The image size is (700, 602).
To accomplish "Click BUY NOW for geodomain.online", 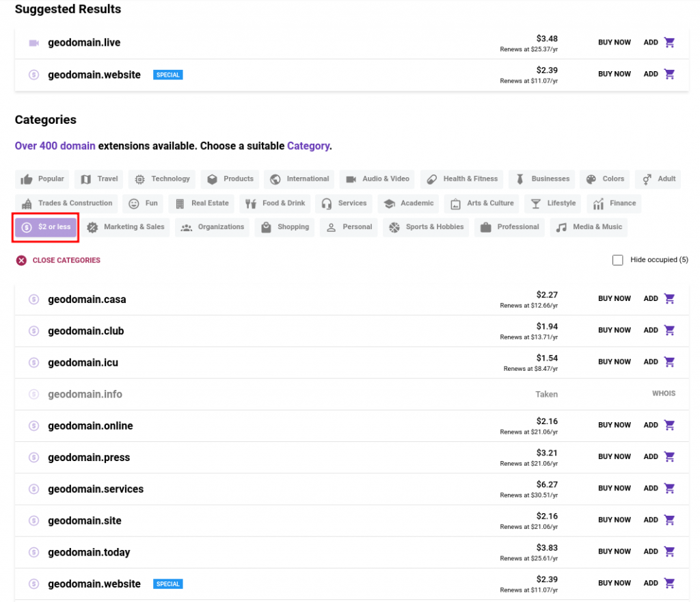I will pos(615,425).
